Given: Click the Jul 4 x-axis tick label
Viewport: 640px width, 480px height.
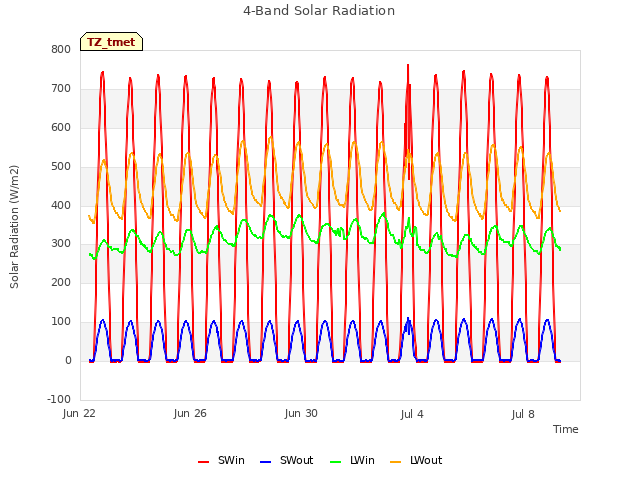Looking at the screenshot, I should click(412, 414).
